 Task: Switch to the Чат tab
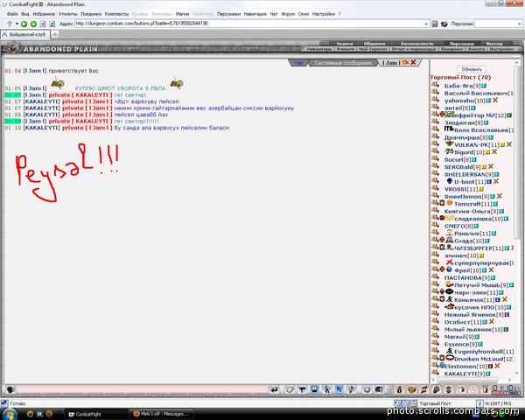tap(298, 63)
